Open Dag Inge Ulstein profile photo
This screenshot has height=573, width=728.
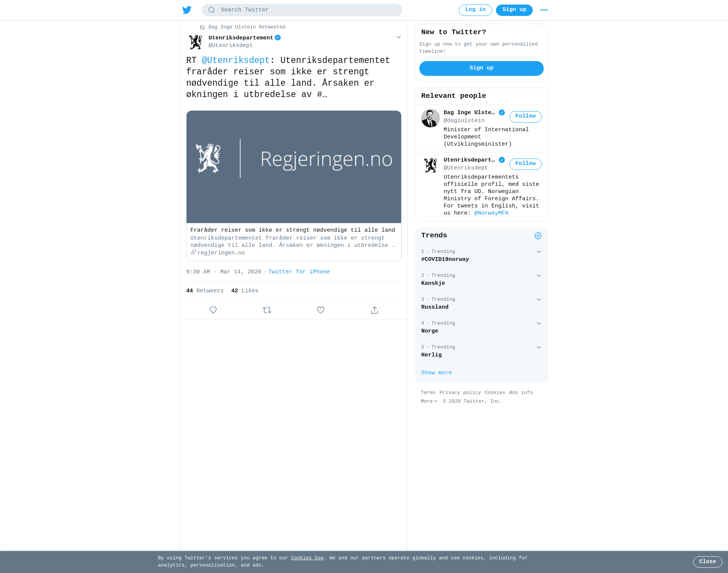[430, 118]
